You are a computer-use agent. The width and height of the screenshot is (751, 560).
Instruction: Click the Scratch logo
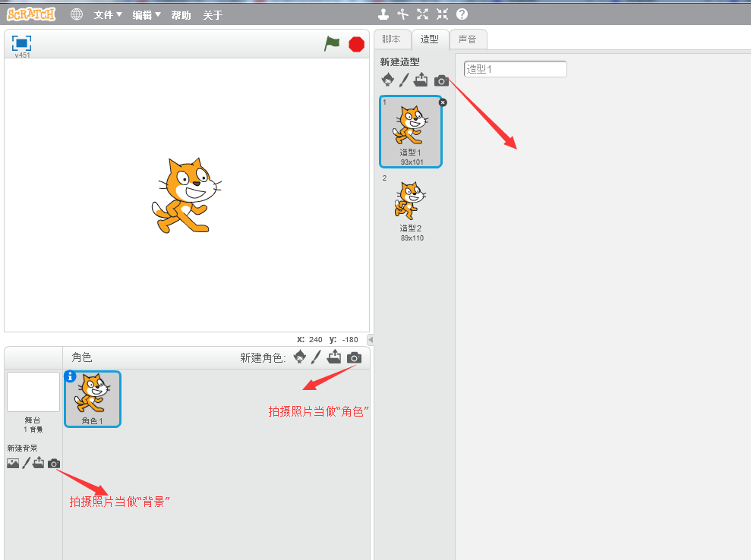[31, 14]
